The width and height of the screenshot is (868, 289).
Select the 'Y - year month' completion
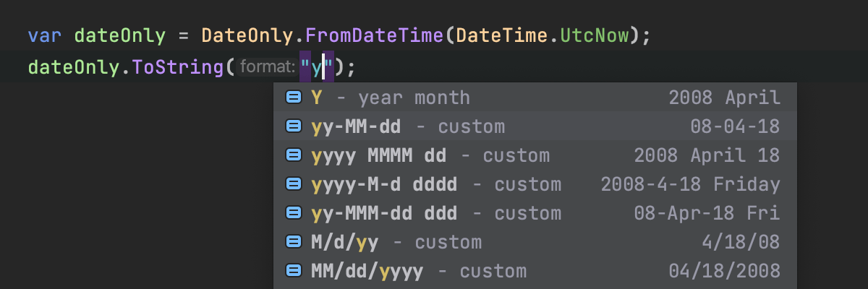pos(391,98)
